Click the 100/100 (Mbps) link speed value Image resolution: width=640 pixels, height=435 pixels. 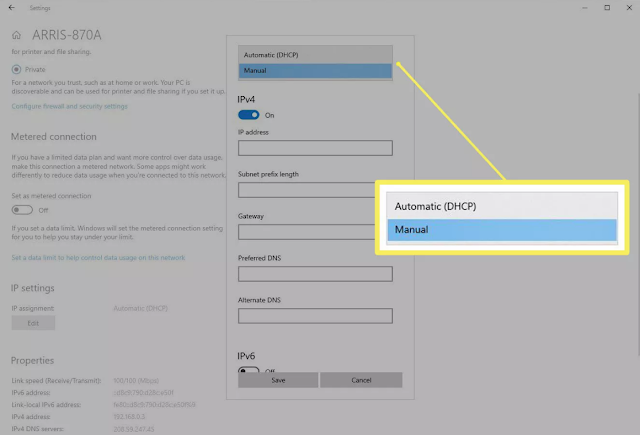point(136,380)
